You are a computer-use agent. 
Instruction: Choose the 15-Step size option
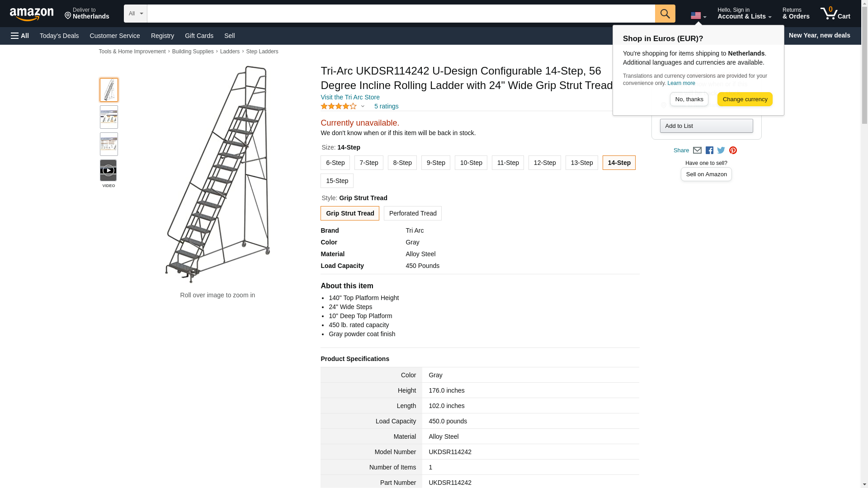click(x=337, y=181)
